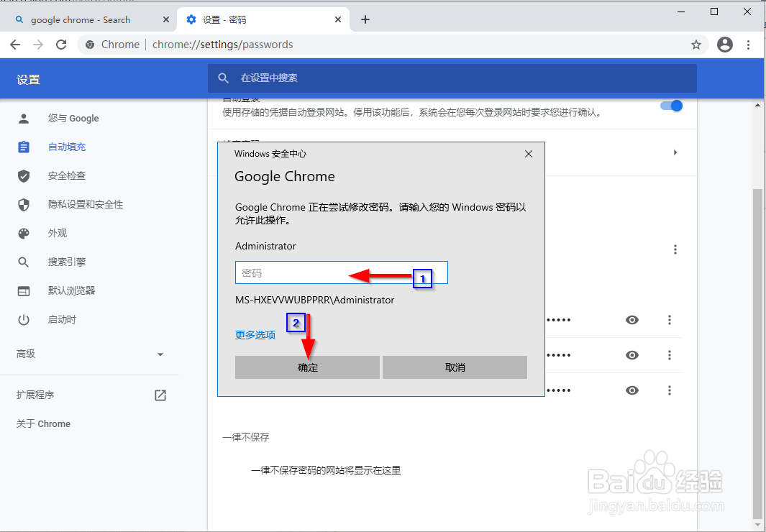Click person icon beside 您与 Google
The height and width of the screenshot is (532, 766).
[24, 119]
